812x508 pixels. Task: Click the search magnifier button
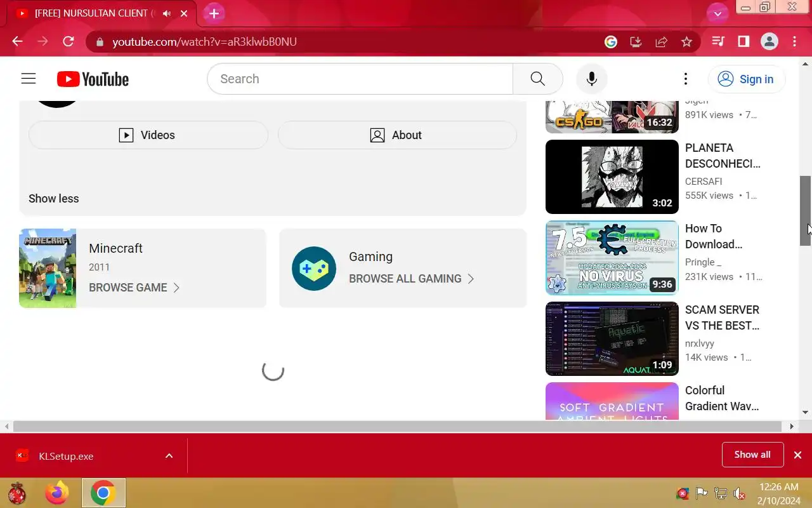pyautogui.click(x=537, y=79)
